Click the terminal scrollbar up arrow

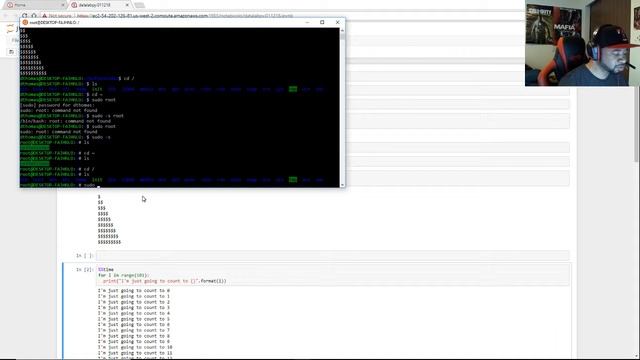click(x=342, y=30)
